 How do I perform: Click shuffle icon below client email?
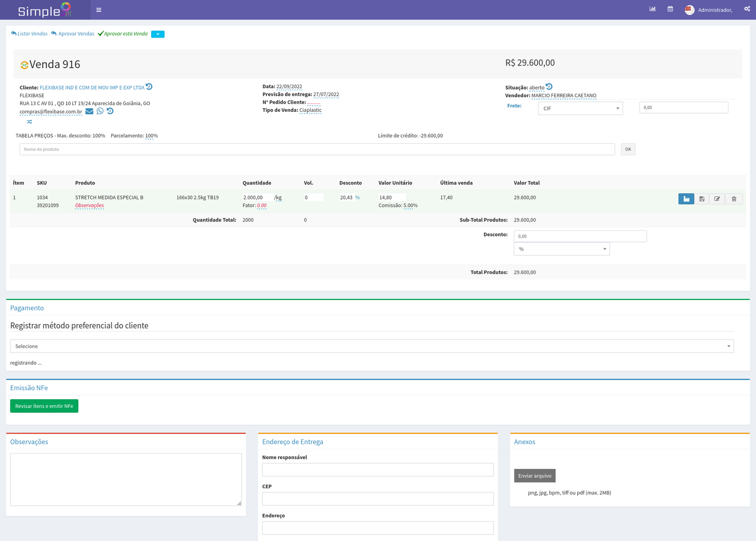[30, 122]
